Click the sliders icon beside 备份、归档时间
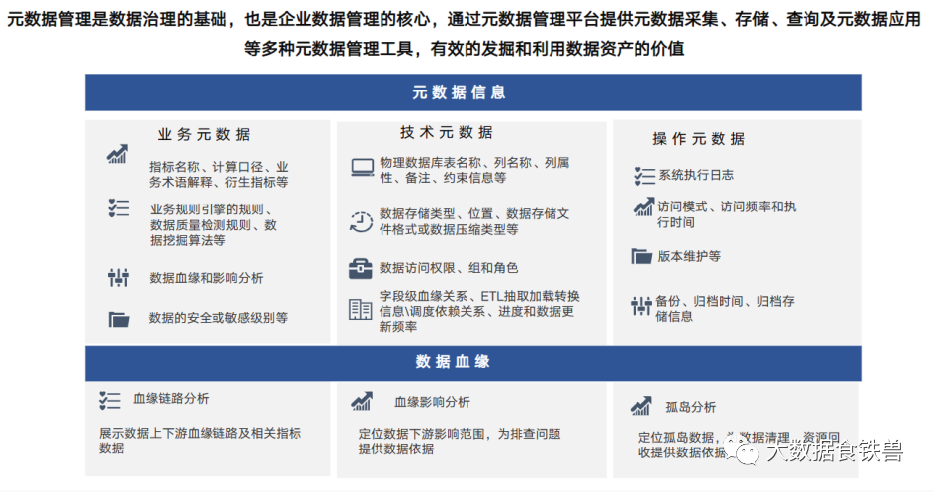The image size is (934, 492). (x=641, y=306)
